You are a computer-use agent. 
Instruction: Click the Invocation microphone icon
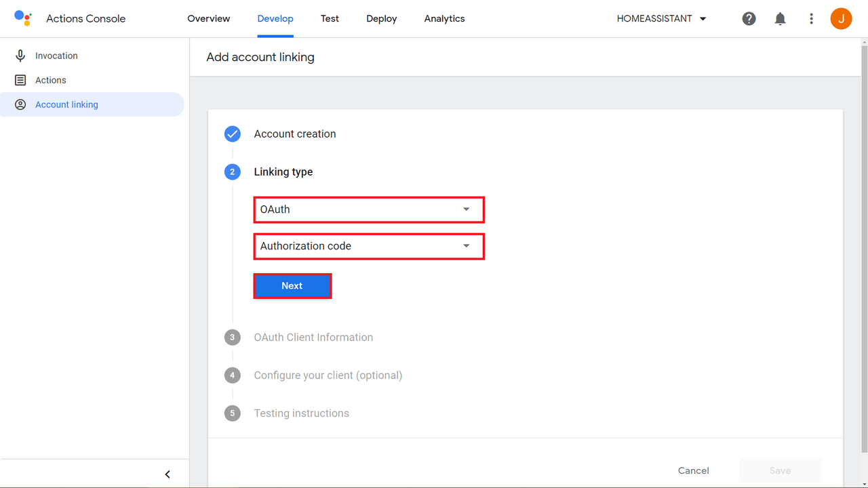[20, 56]
